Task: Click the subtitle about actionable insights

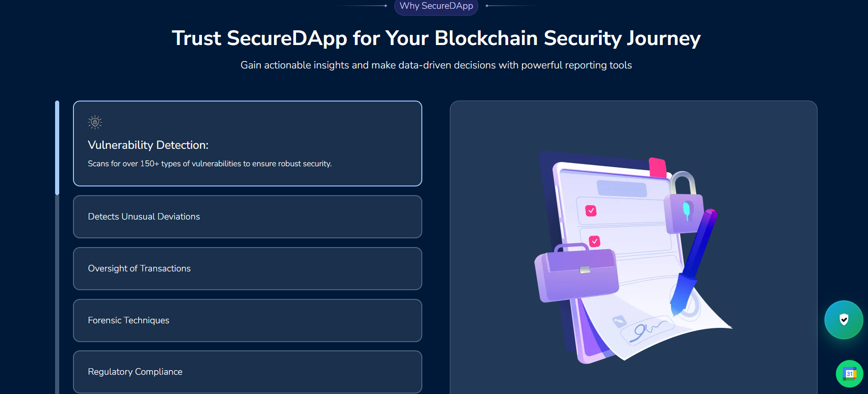Action: coord(436,65)
